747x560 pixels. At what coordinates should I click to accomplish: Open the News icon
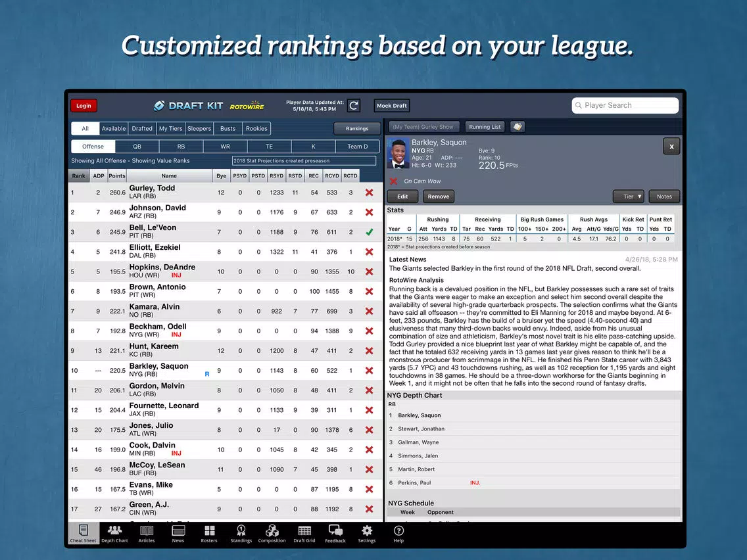pos(178,533)
